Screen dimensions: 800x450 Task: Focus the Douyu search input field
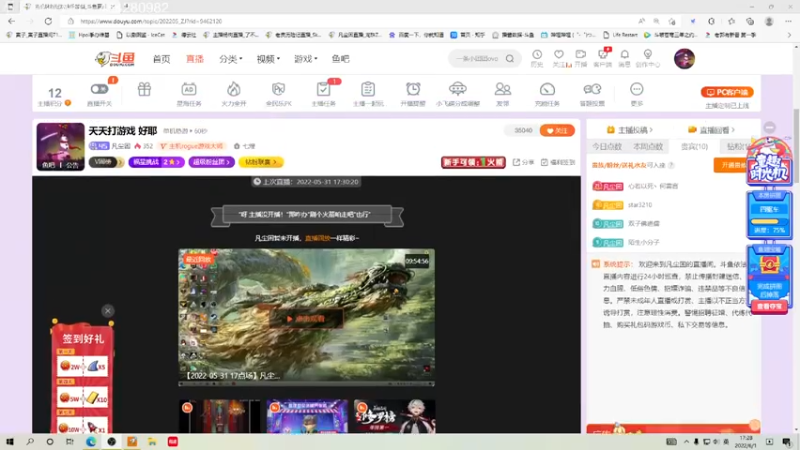click(477, 59)
